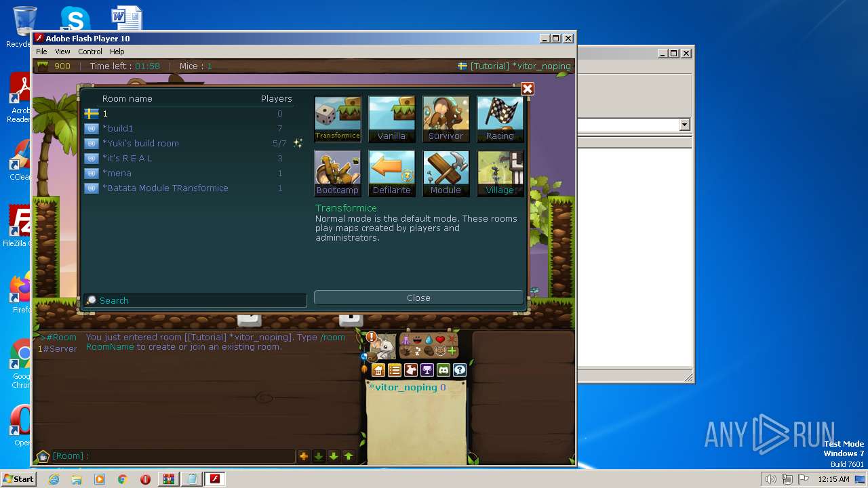Click the room Search field
The height and width of the screenshot is (488, 868).
[195, 300]
